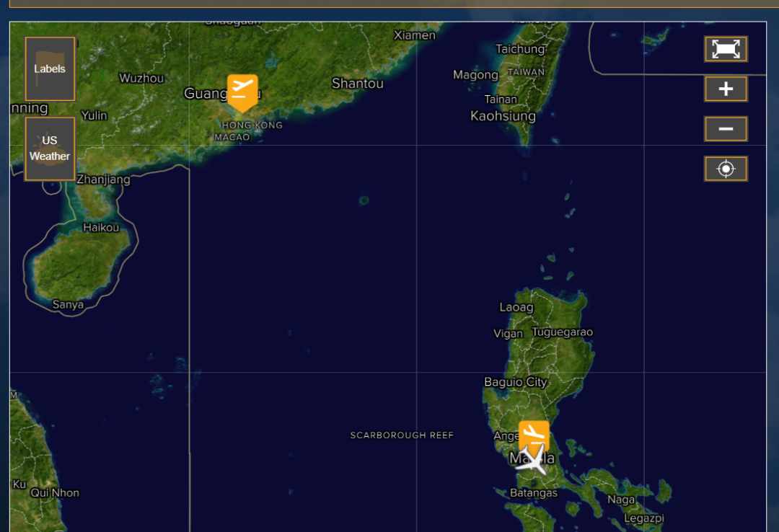Click the Tainan city label
The width and height of the screenshot is (779, 532).
[501, 99]
